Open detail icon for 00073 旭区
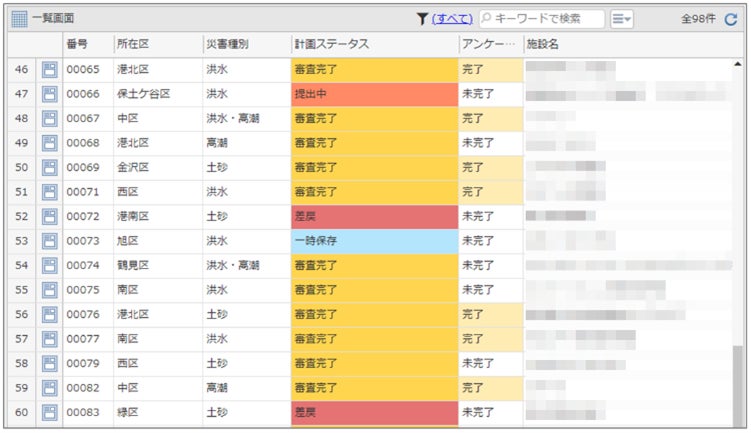751x433 pixels. 49,241
